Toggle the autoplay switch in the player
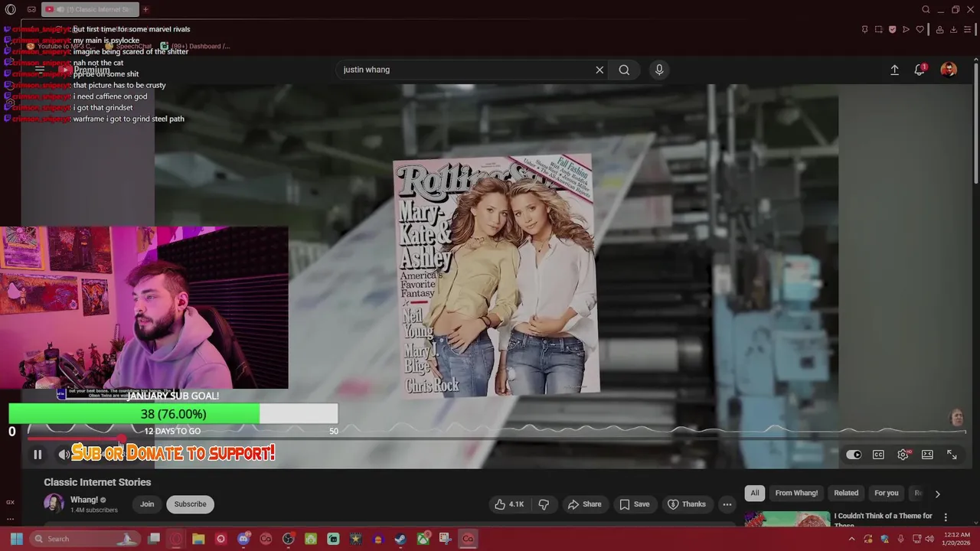 [854, 455]
